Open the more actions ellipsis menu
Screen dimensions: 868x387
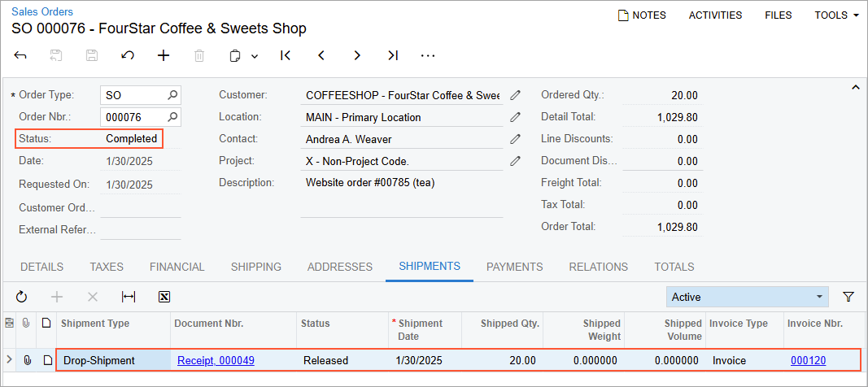coord(428,55)
